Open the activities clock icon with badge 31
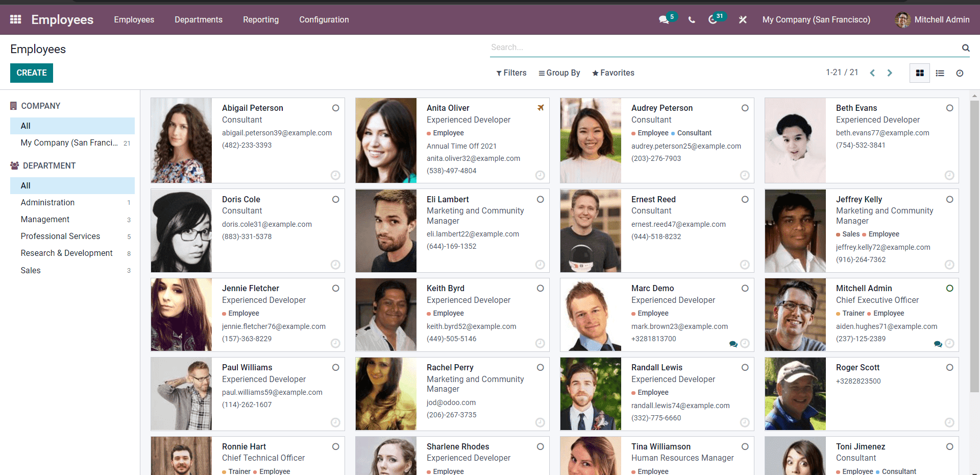This screenshot has width=980, height=475. click(713, 20)
